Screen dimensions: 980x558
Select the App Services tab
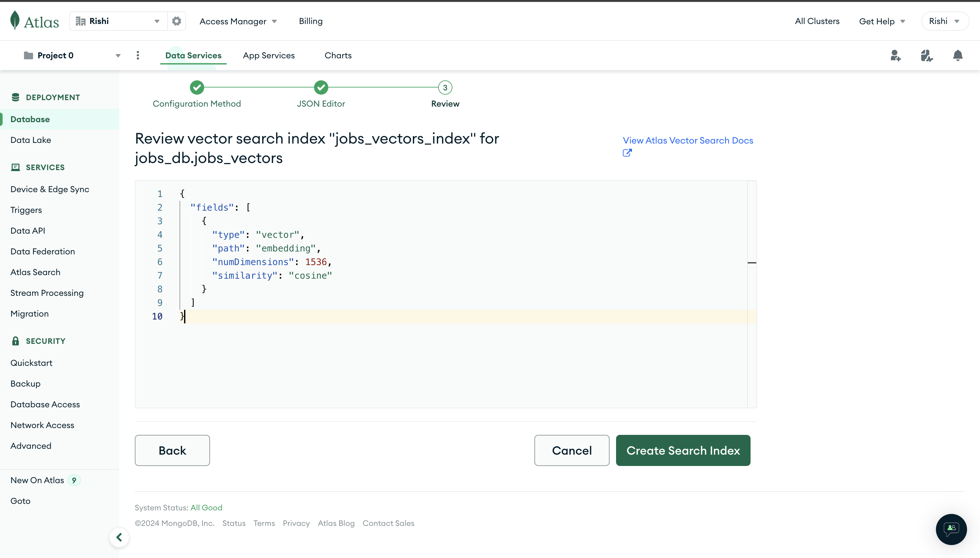(269, 55)
